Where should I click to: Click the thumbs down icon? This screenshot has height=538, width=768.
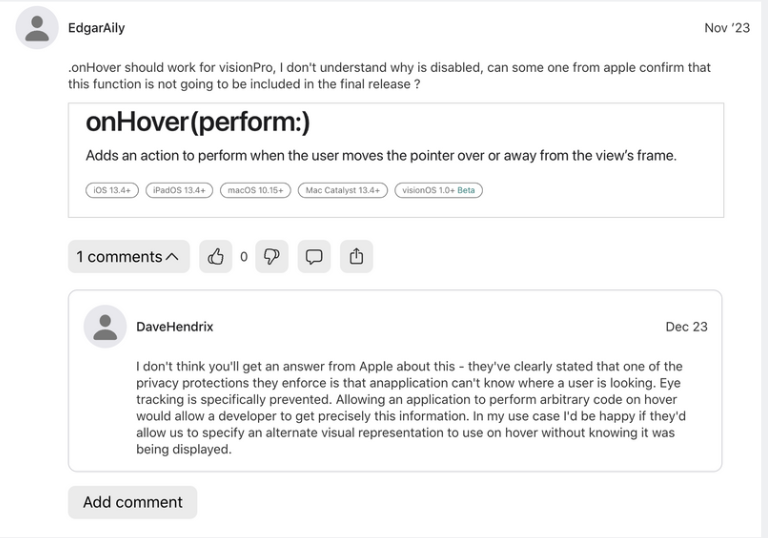point(271,257)
